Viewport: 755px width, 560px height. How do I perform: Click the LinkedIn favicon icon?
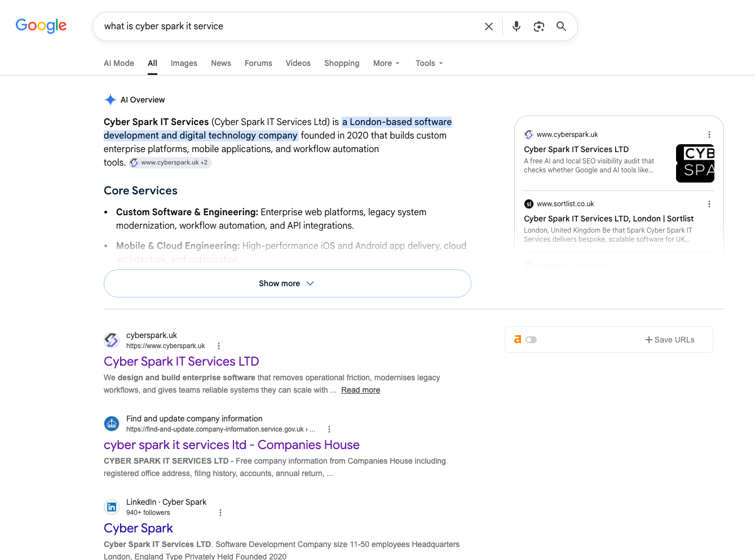112,507
